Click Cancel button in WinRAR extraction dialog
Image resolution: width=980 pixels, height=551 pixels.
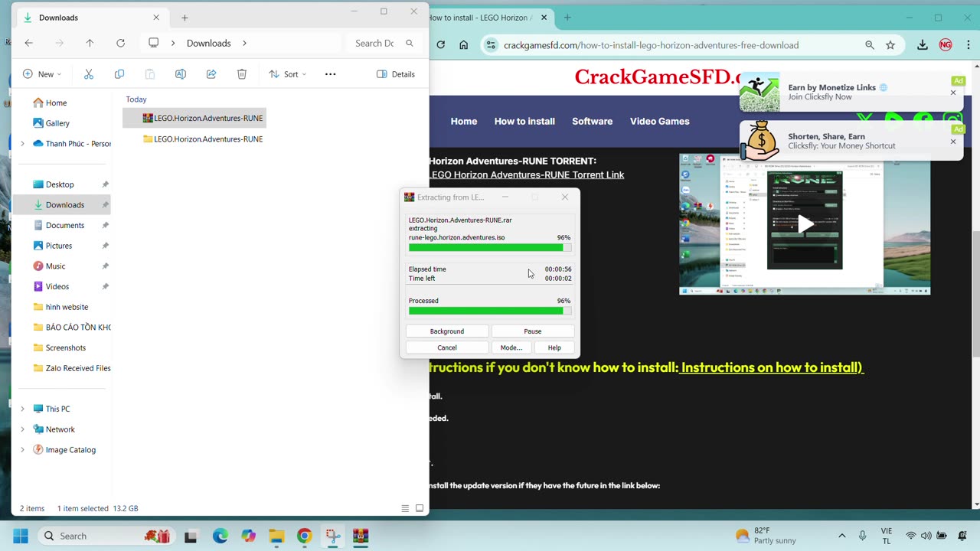click(x=447, y=347)
